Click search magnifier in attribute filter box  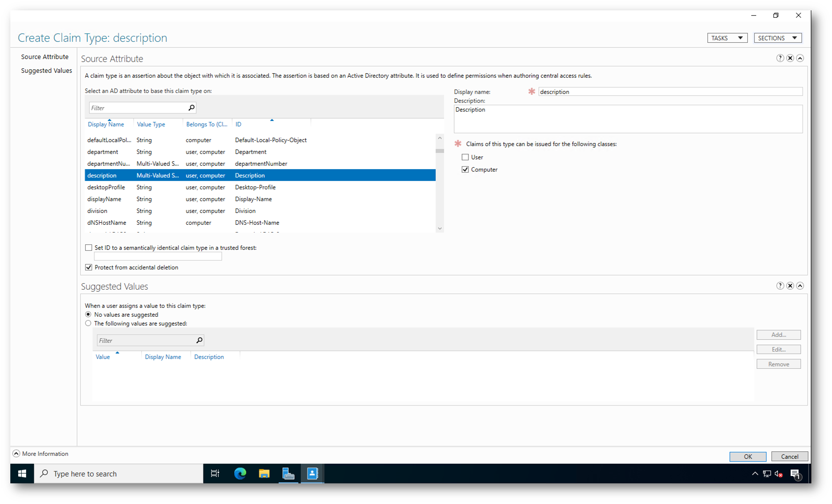coord(191,108)
